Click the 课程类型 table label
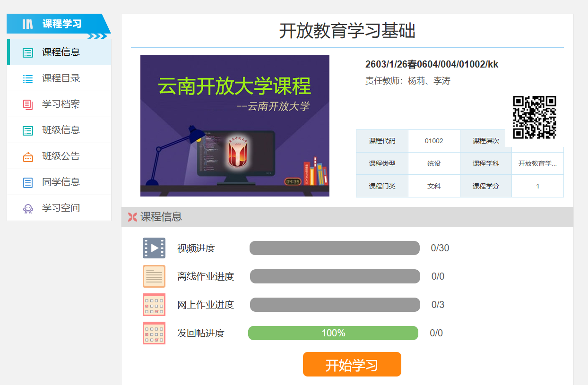Image resolution: width=588 pixels, height=385 pixels. (x=382, y=163)
